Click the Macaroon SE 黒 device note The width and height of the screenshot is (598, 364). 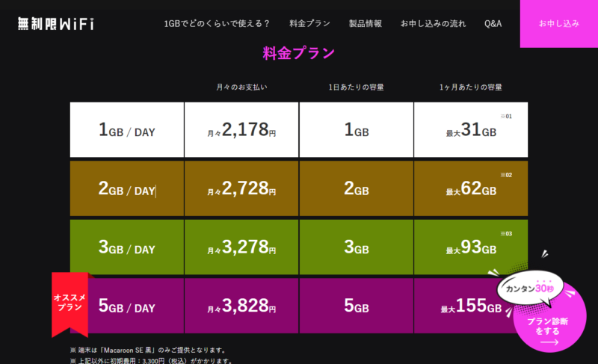click(148, 350)
